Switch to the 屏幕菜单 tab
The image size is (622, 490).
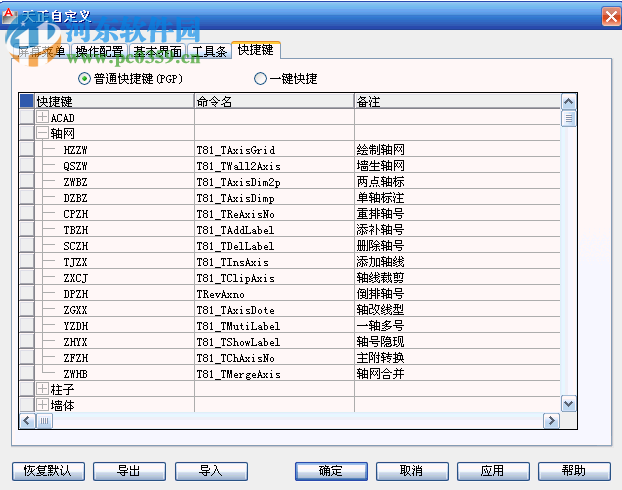click(x=42, y=52)
